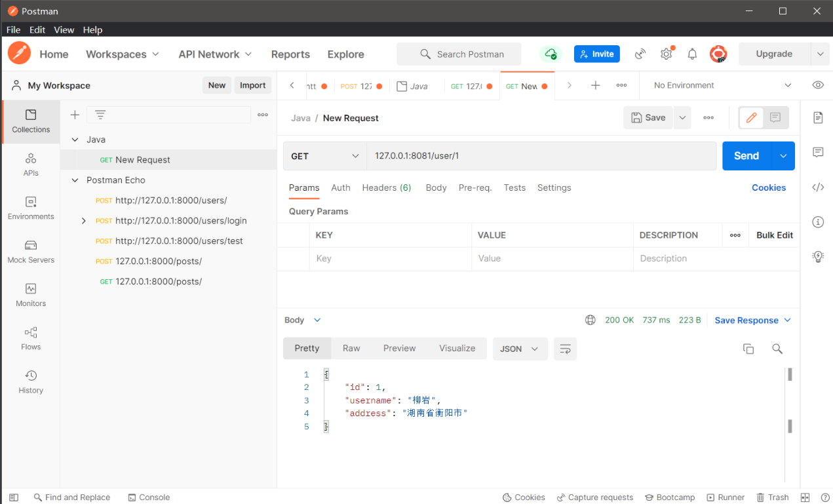The width and height of the screenshot is (833, 504).
Task: Click Save Response
Action: [746, 320]
